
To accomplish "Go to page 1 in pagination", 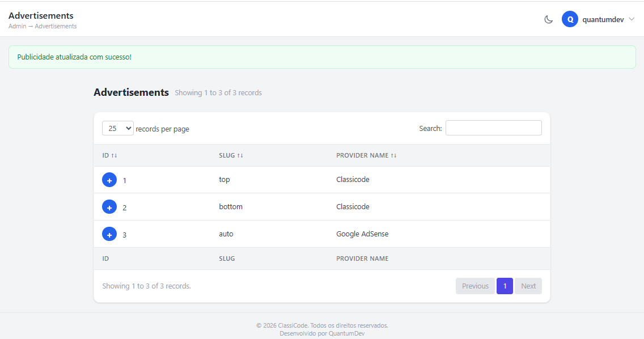I will [505, 286].
